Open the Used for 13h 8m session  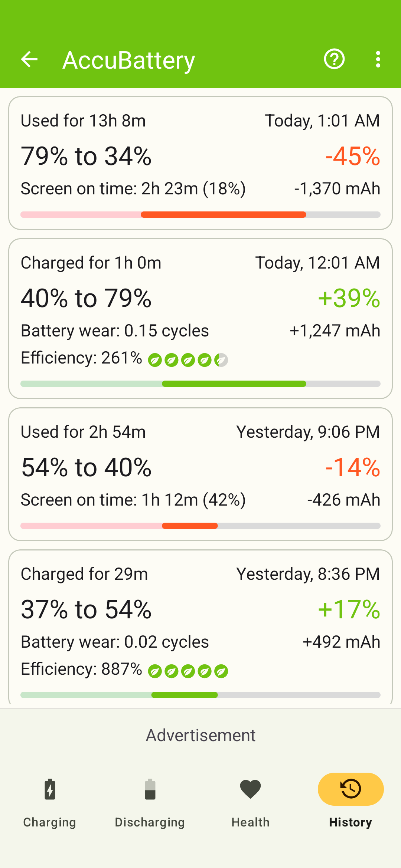(x=200, y=163)
